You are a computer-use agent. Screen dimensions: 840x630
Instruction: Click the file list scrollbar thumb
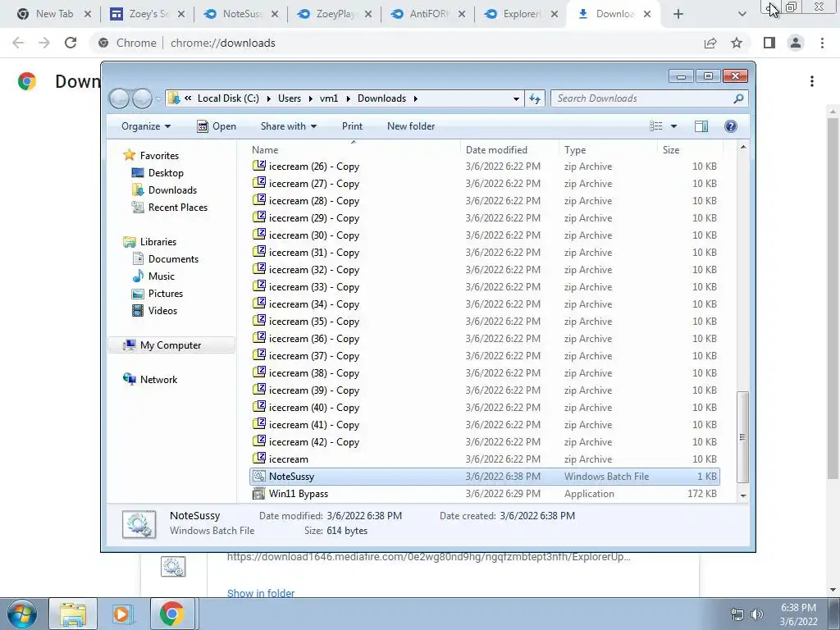742,436
